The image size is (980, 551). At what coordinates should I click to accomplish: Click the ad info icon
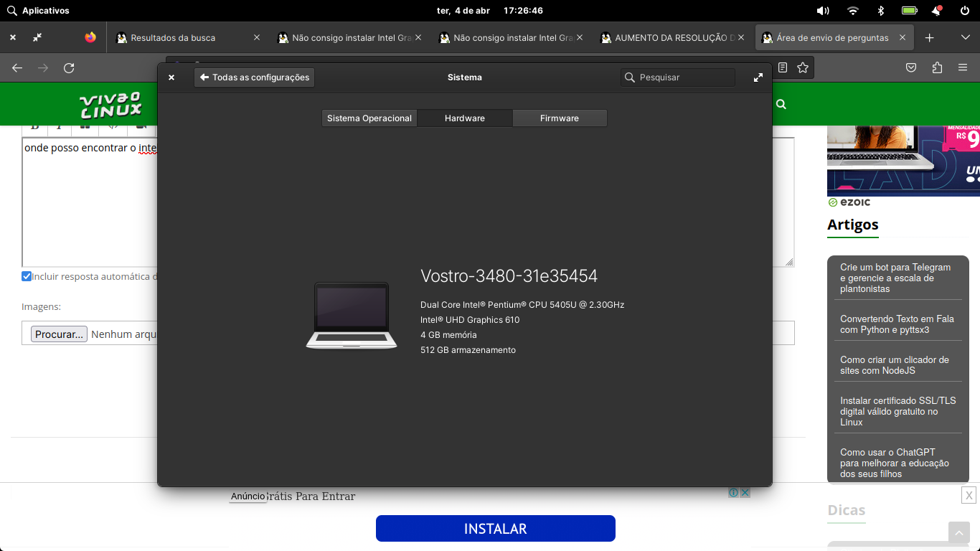click(x=734, y=493)
